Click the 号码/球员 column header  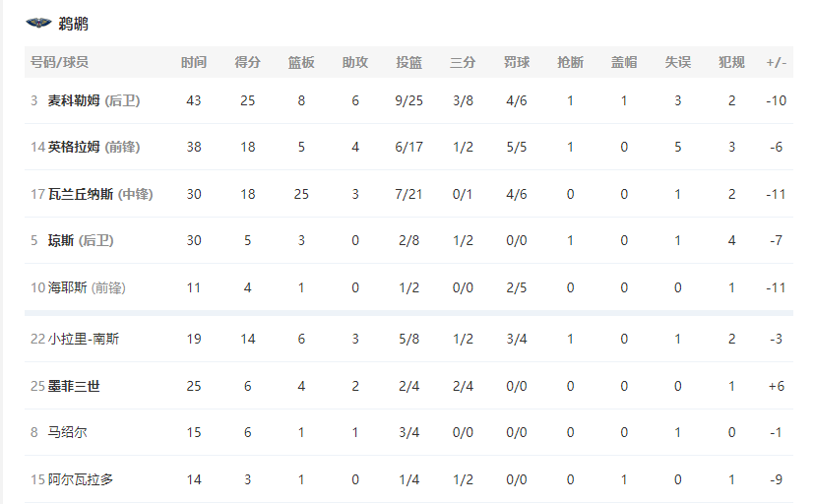[x=59, y=62]
